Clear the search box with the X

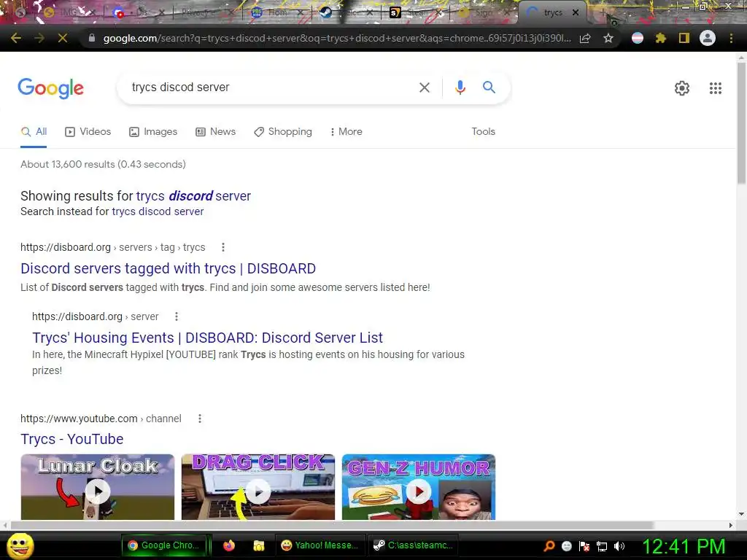pos(425,87)
